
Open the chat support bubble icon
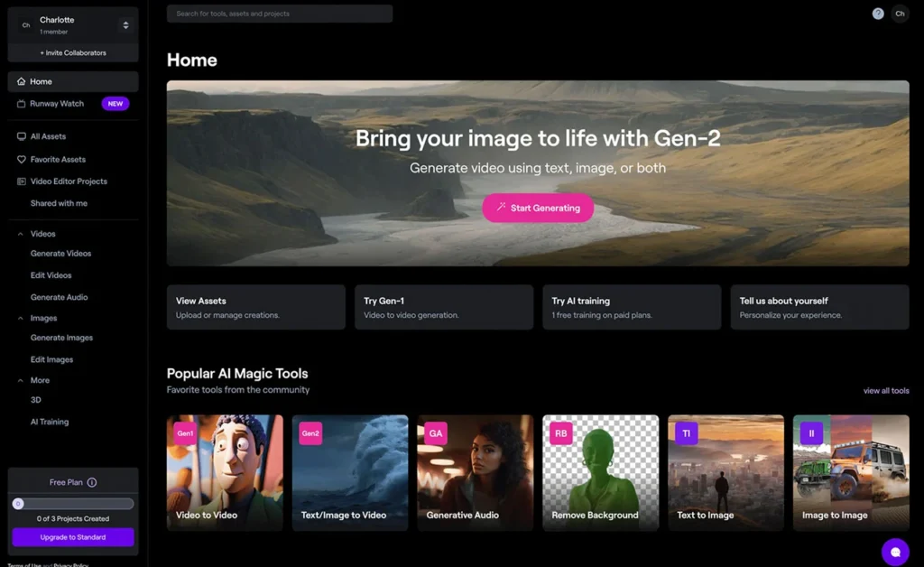tap(895, 552)
